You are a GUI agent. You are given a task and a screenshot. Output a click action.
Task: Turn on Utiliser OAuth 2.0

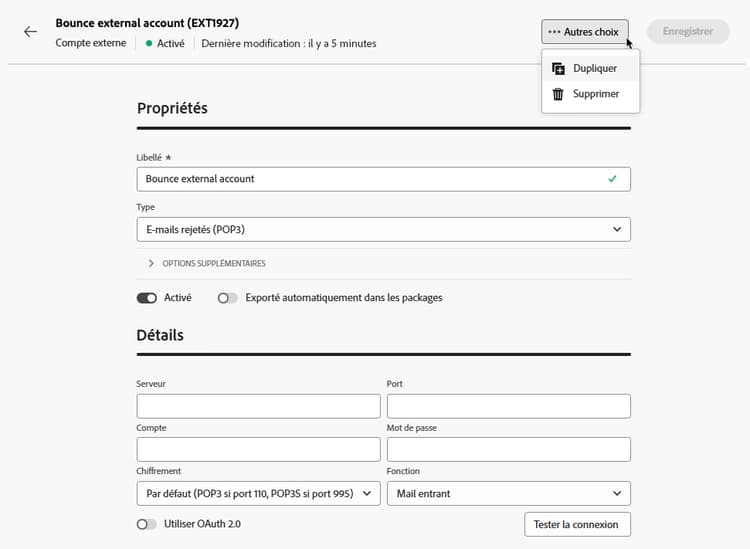(x=147, y=524)
